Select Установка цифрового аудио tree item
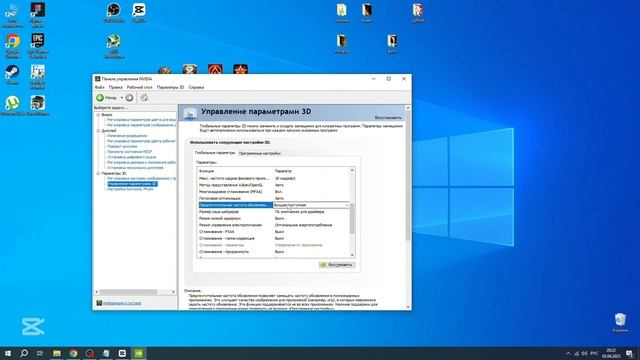Screen dimensions: 640x360 [131, 157]
